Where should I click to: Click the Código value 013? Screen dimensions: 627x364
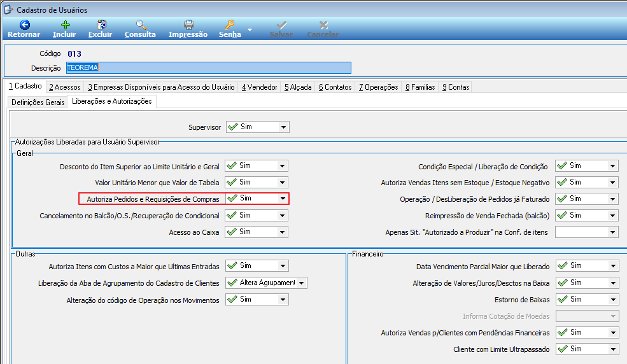(74, 53)
